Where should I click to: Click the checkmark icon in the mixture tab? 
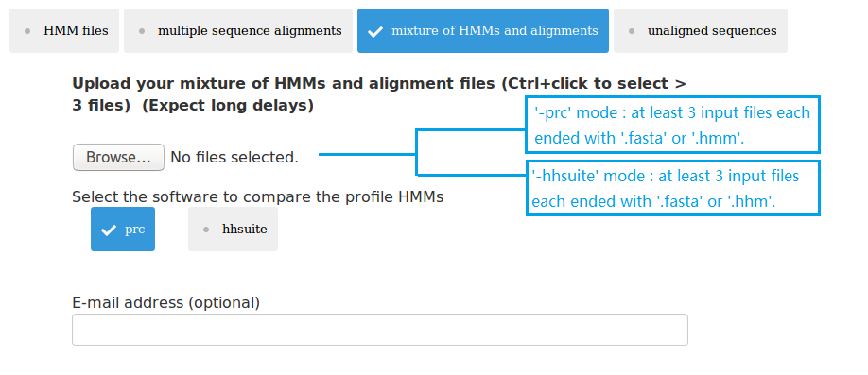point(374,31)
